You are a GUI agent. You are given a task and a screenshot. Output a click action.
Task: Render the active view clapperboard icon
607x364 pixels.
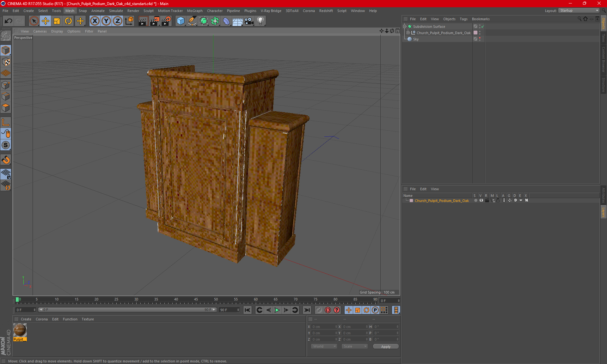[143, 21]
